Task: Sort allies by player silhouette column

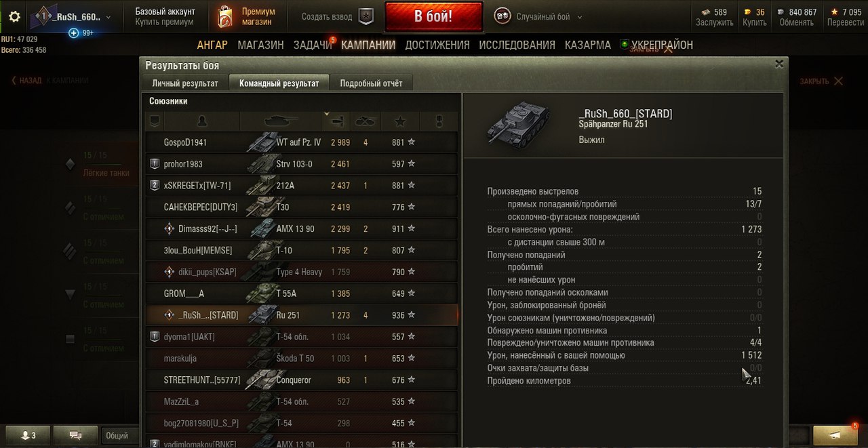Action: (x=201, y=122)
